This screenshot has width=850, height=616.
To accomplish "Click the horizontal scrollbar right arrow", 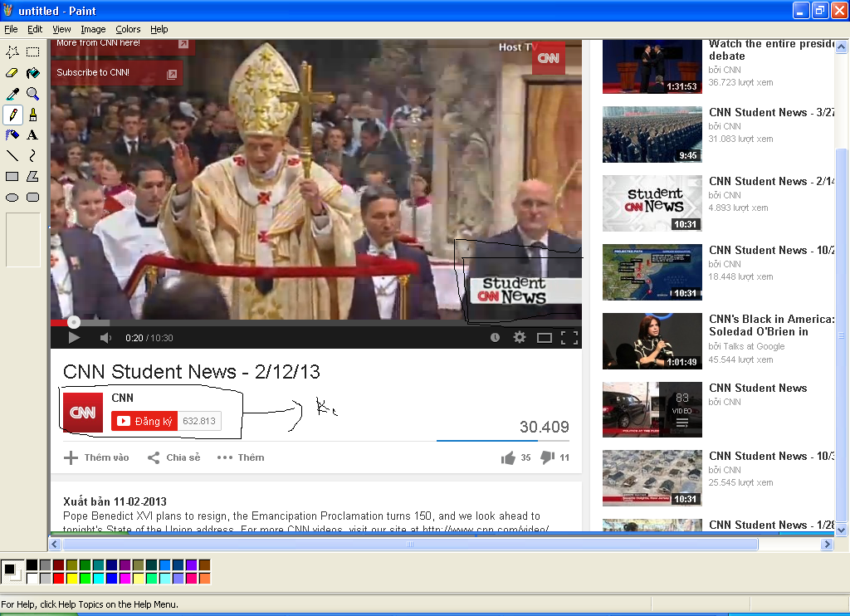I will (827, 545).
